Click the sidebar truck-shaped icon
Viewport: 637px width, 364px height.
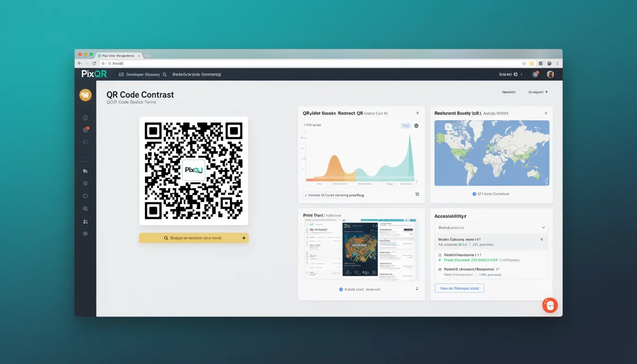85,171
